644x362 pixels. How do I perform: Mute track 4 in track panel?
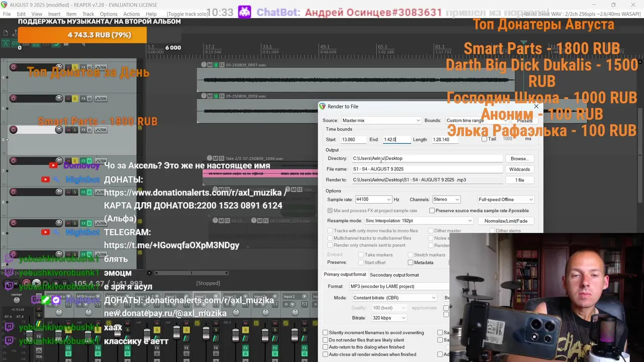coord(68,67)
